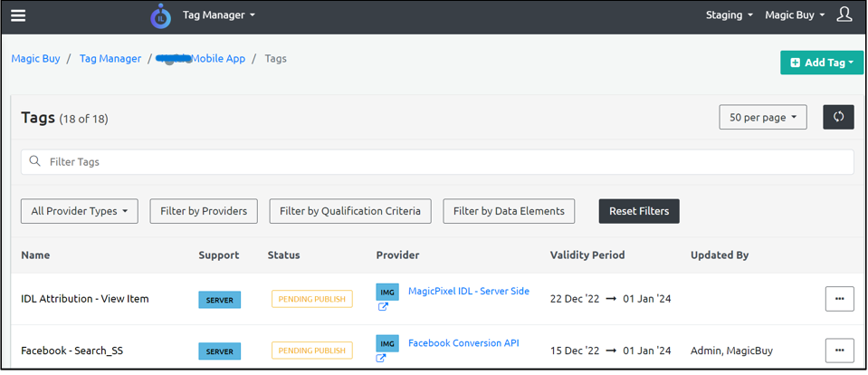Open the Facebook Conversion API provider link

tap(463, 343)
